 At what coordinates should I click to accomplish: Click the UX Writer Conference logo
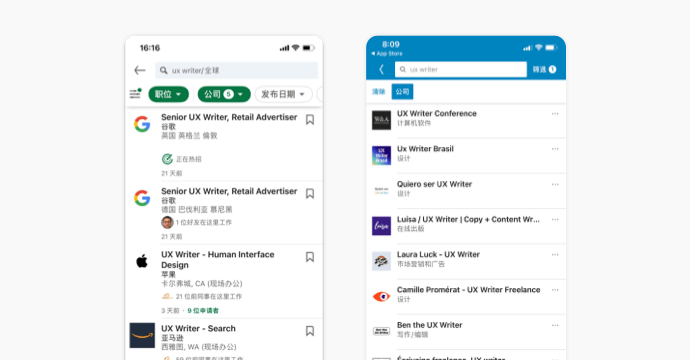(381, 120)
